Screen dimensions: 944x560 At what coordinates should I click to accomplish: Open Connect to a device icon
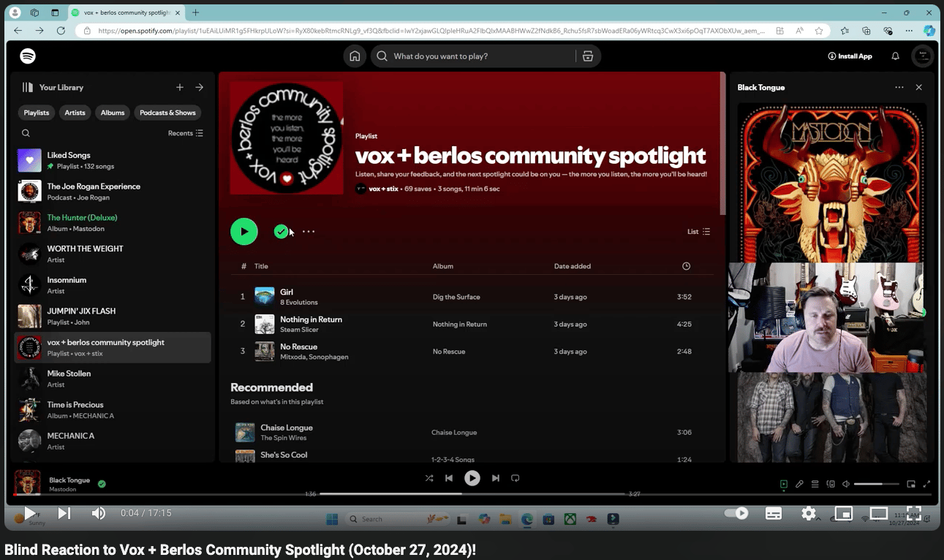point(831,484)
